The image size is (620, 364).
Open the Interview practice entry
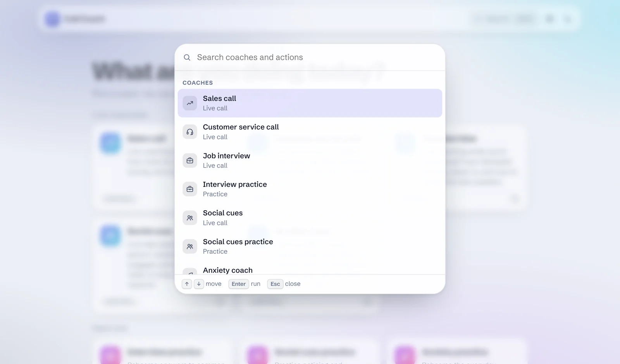click(x=310, y=189)
